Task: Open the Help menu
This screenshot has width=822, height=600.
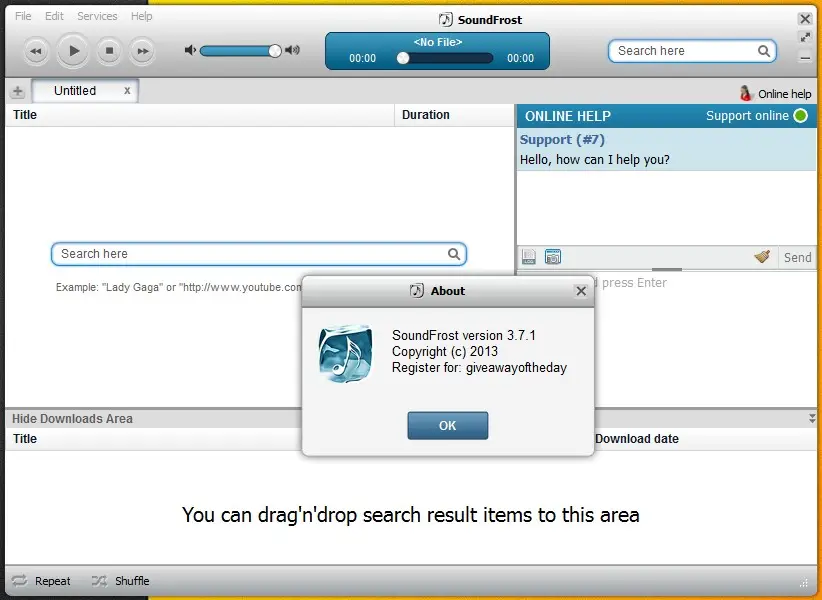Action: tap(142, 16)
